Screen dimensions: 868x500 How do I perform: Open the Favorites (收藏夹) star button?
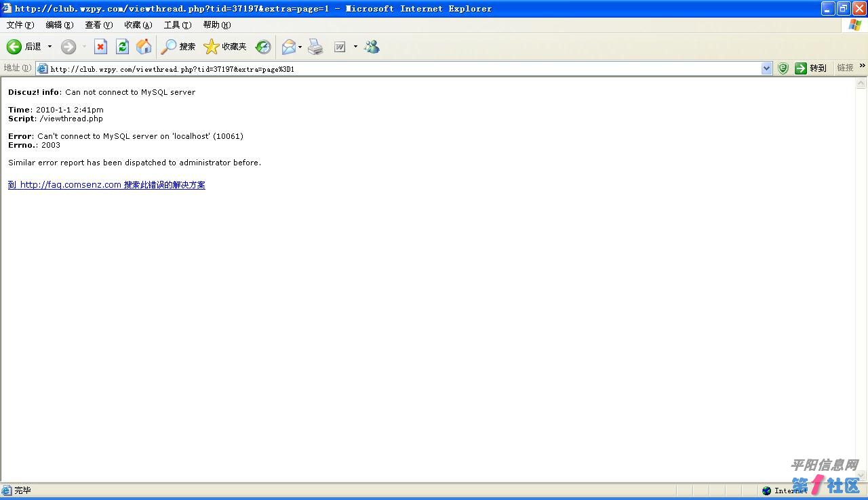[225, 47]
